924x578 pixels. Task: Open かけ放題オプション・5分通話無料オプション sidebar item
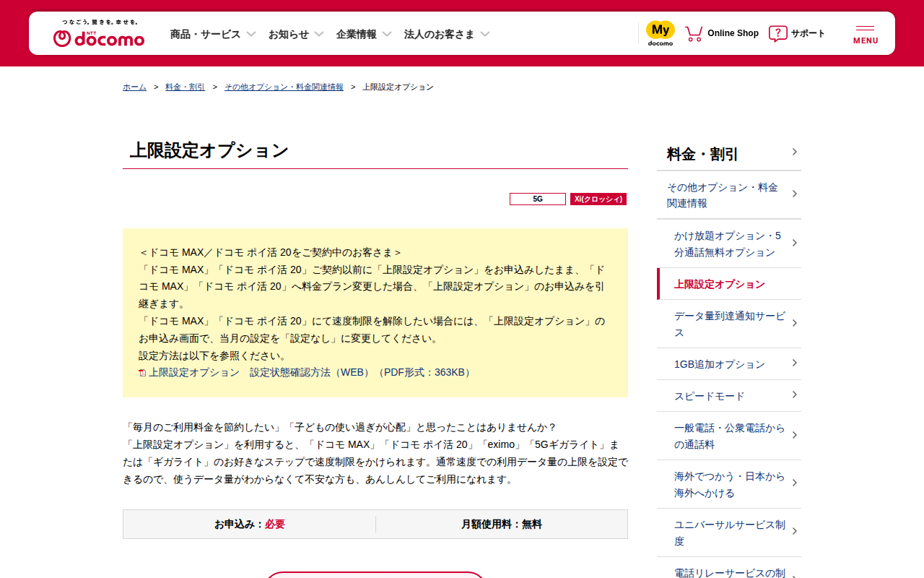point(729,243)
